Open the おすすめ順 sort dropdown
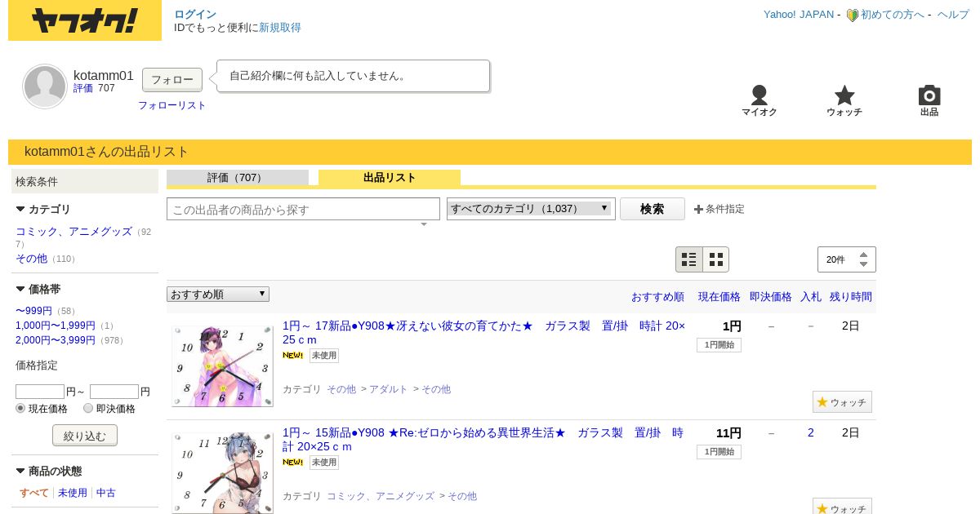980x514 pixels. click(218, 295)
